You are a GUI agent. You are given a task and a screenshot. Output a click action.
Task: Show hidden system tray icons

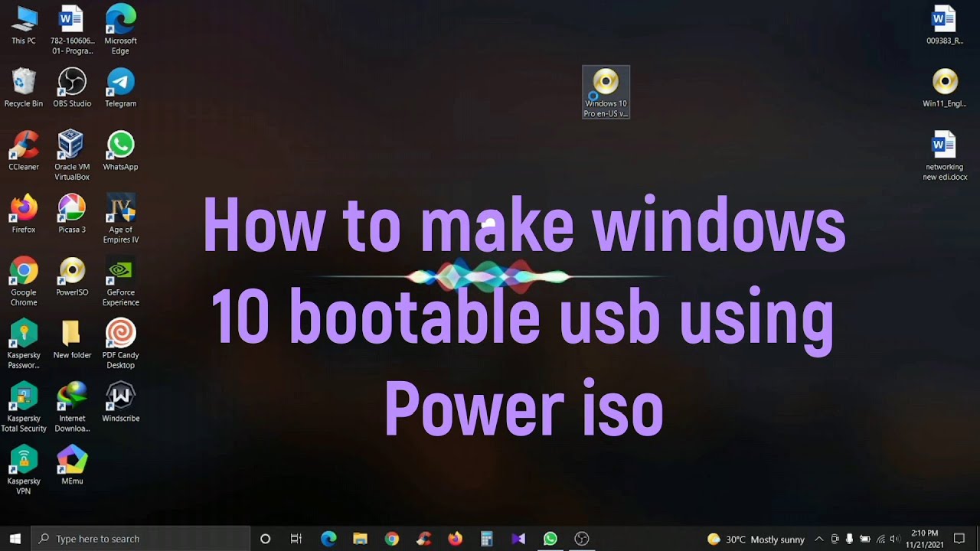click(818, 540)
